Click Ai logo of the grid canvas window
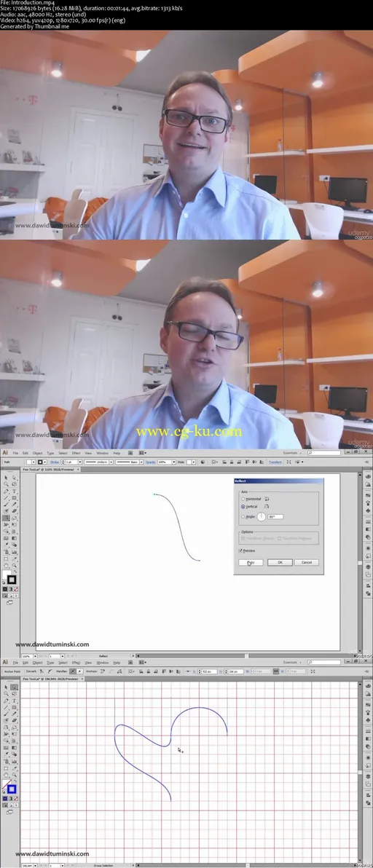Image resolution: width=373 pixels, height=868 pixels. coord(4,661)
